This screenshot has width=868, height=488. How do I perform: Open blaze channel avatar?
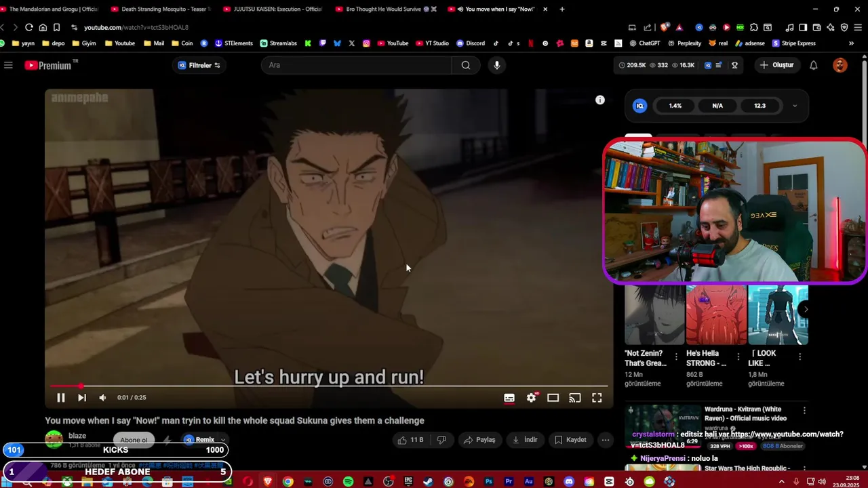tap(54, 440)
